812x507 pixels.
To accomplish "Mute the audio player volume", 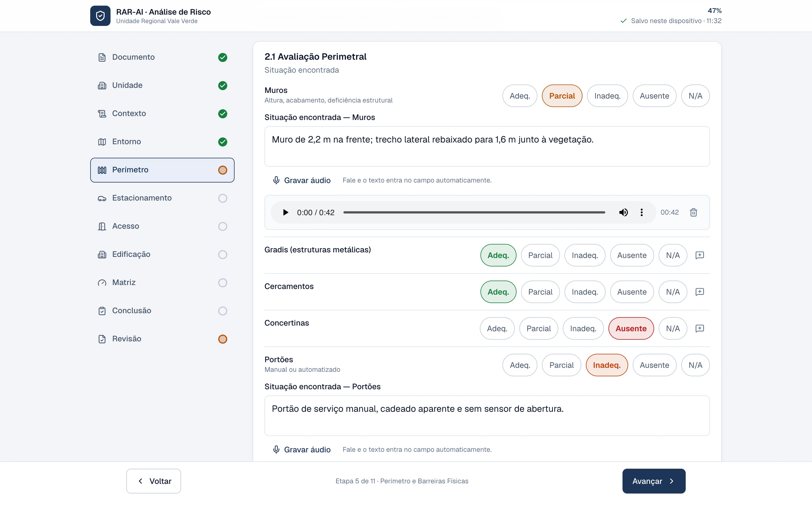I will [623, 212].
